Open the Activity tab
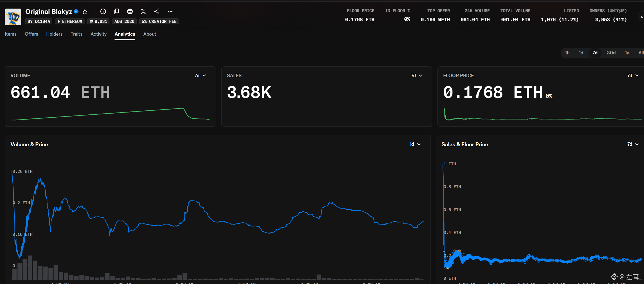Viewport: 644px width, 284px height. (98, 34)
